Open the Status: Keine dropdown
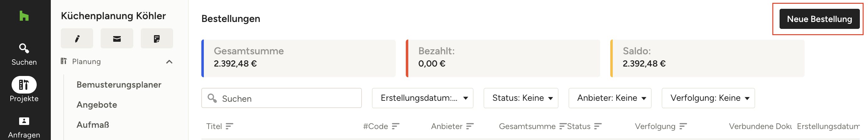 (521, 98)
